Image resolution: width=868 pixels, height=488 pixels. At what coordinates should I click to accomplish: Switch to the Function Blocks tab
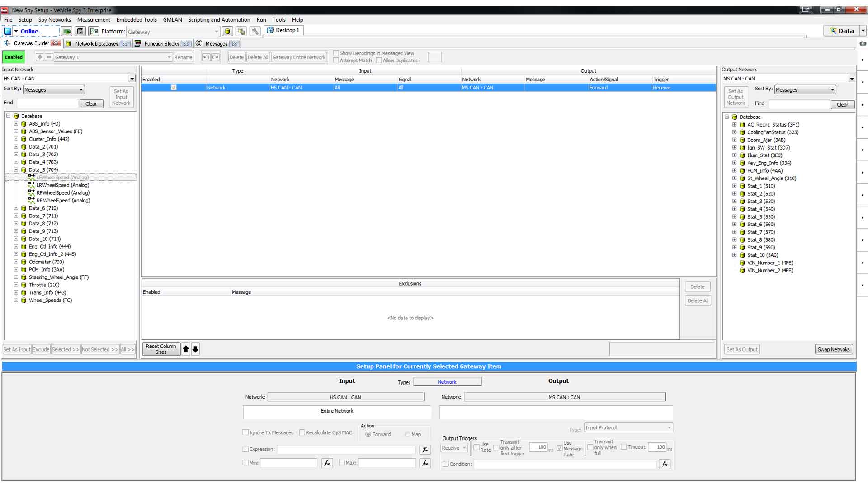[161, 44]
